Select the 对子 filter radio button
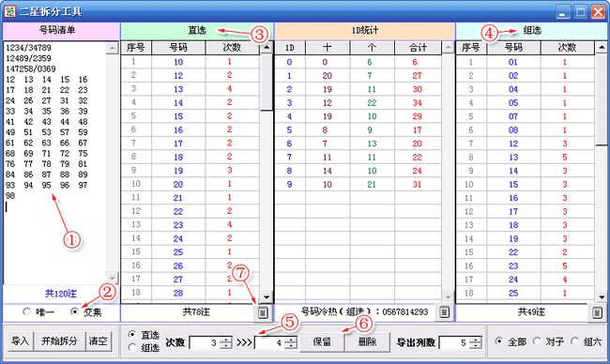Screen dimensions: 610x364 pyautogui.click(x=537, y=341)
